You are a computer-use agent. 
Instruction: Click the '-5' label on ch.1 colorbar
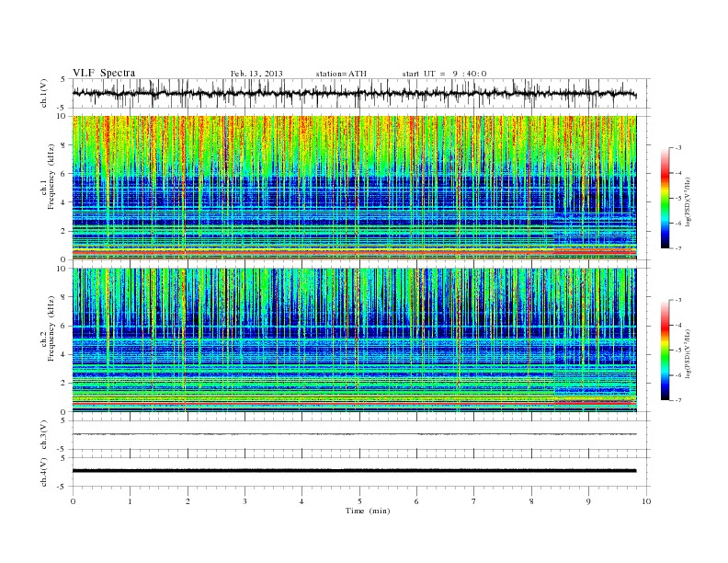[x=677, y=199]
